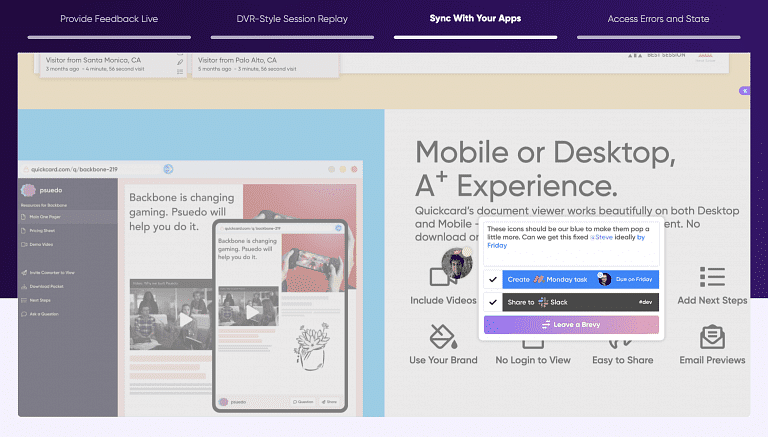Click the flower sketch illustration
The image size is (768, 437).
click(x=312, y=346)
